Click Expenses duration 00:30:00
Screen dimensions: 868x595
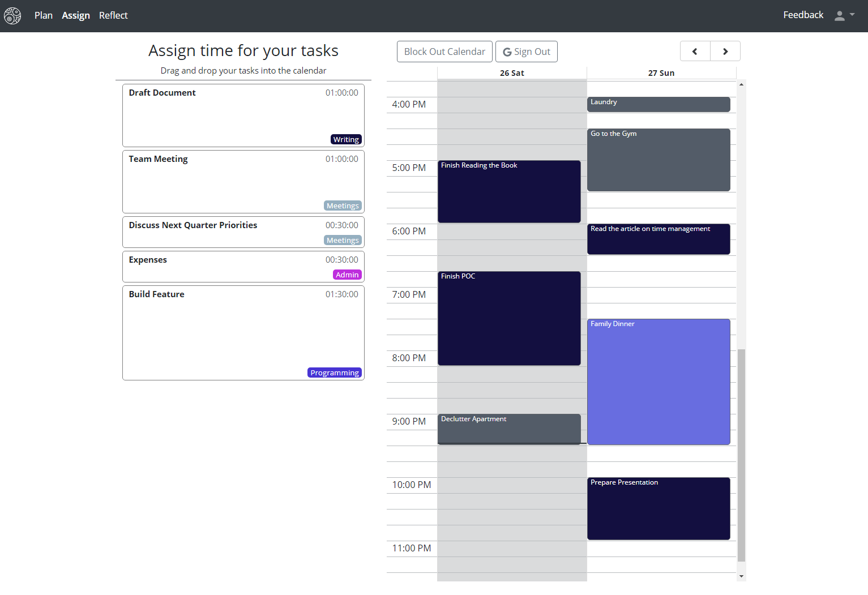tap(341, 260)
